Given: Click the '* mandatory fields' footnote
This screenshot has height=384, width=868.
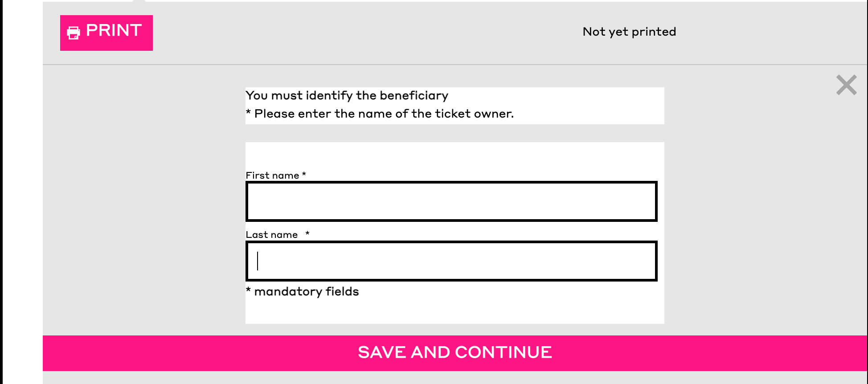Looking at the screenshot, I should 303,291.
